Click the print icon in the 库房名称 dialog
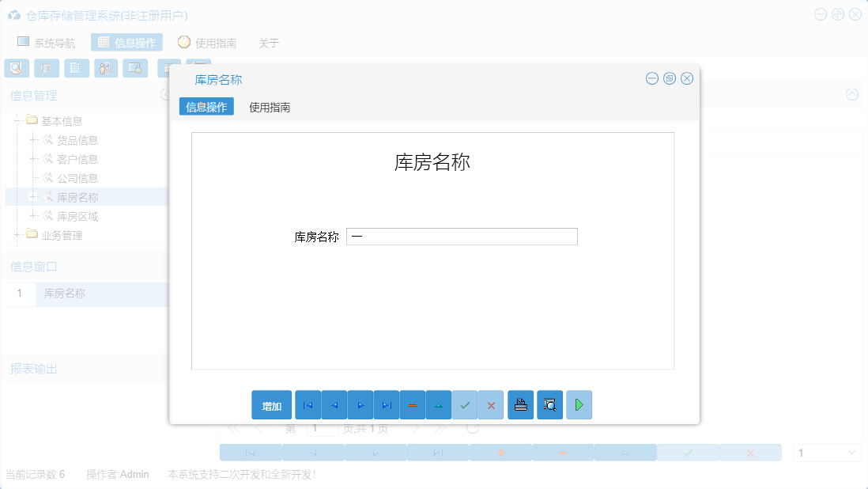 520,404
